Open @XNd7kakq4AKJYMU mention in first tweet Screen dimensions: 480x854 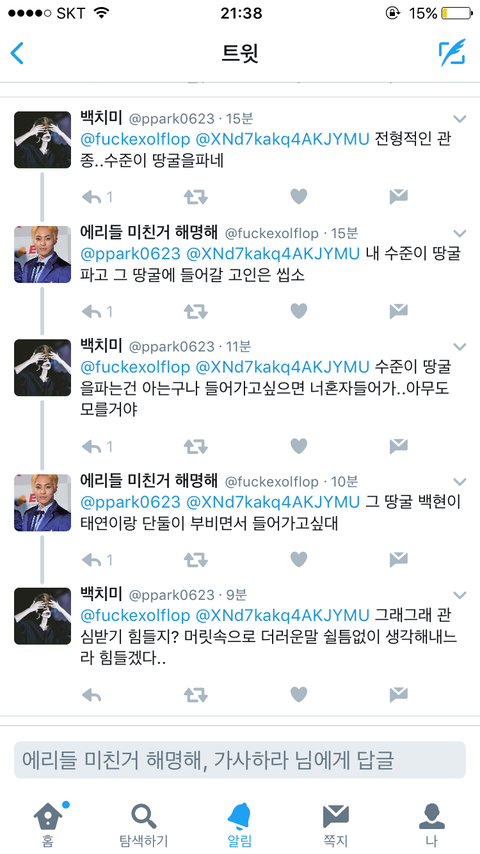click(282, 139)
